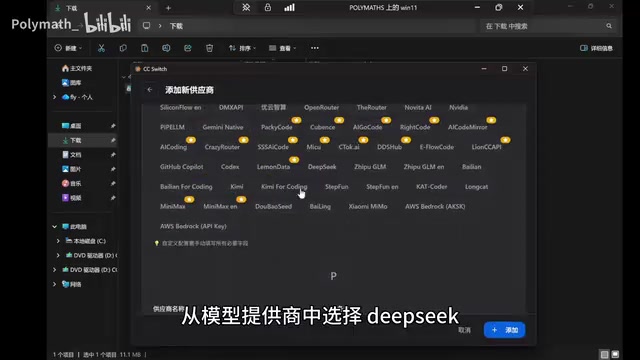Expand the fly - 个人 OneDrive node
Viewport: 640px width, 360px height.
point(54,97)
